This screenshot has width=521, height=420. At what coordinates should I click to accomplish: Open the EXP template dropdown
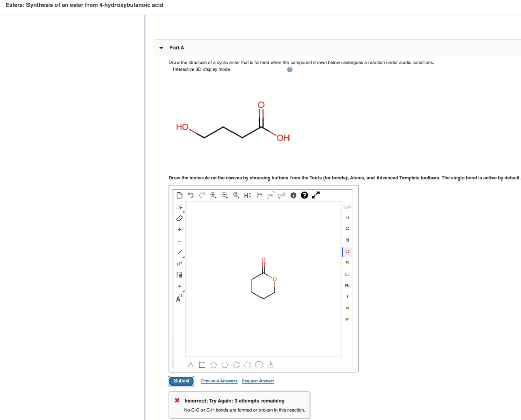click(x=270, y=196)
